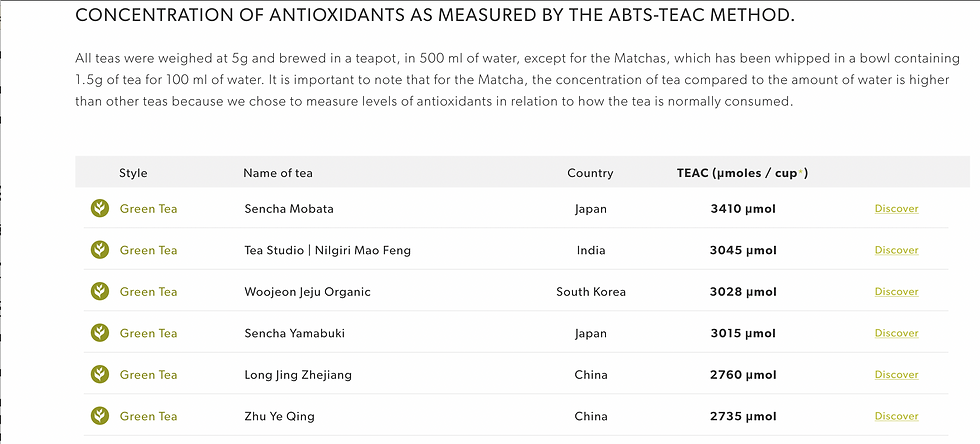Image resolution: width=980 pixels, height=444 pixels.
Task: Click the Style column header
Action: click(x=133, y=173)
